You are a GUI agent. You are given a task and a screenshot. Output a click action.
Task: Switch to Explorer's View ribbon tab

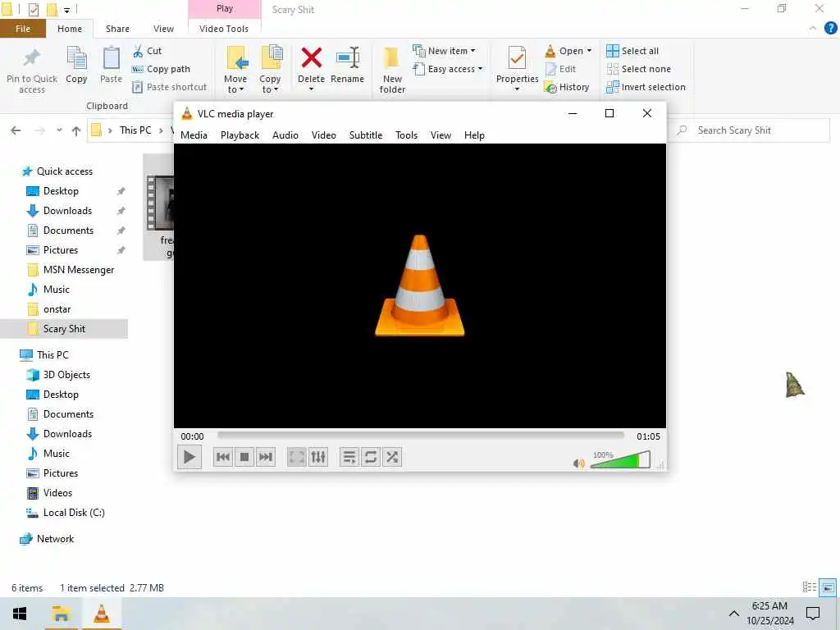pyautogui.click(x=163, y=29)
